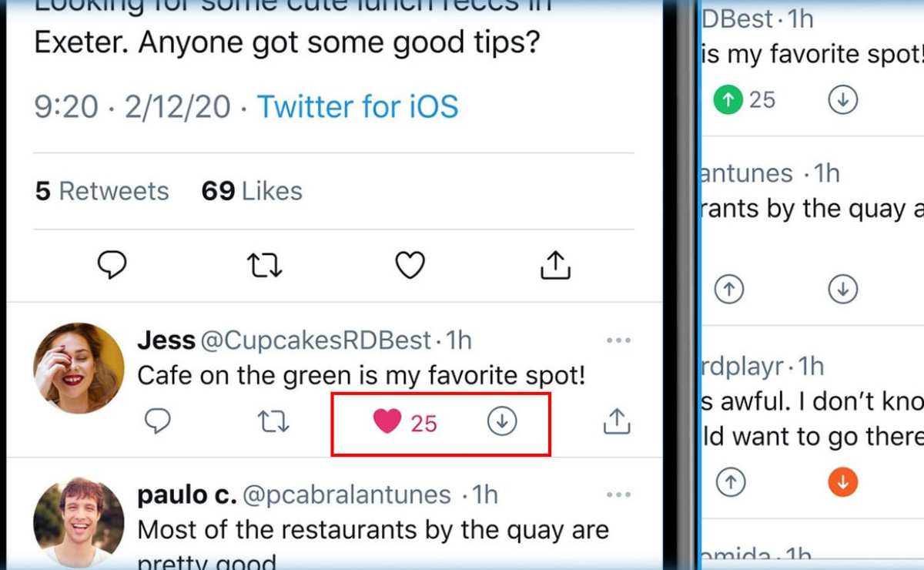The height and width of the screenshot is (570, 924).
Task: Downvote Jess's reply
Action: [502, 421]
